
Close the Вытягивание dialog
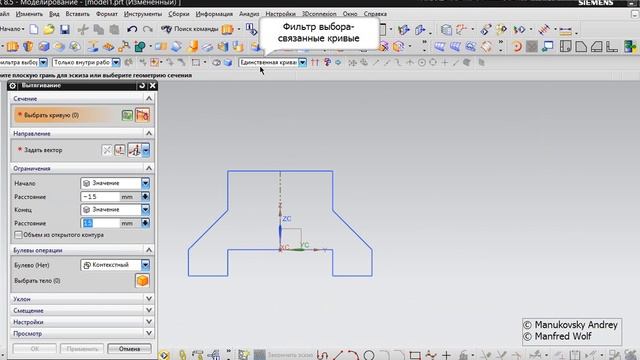tap(153, 86)
